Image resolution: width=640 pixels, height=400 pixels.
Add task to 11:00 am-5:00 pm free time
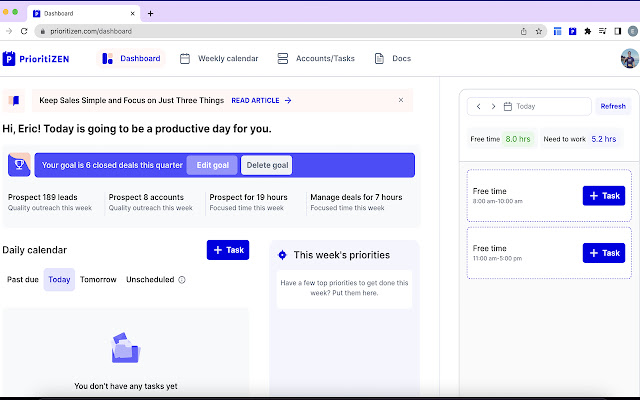pyautogui.click(x=604, y=253)
